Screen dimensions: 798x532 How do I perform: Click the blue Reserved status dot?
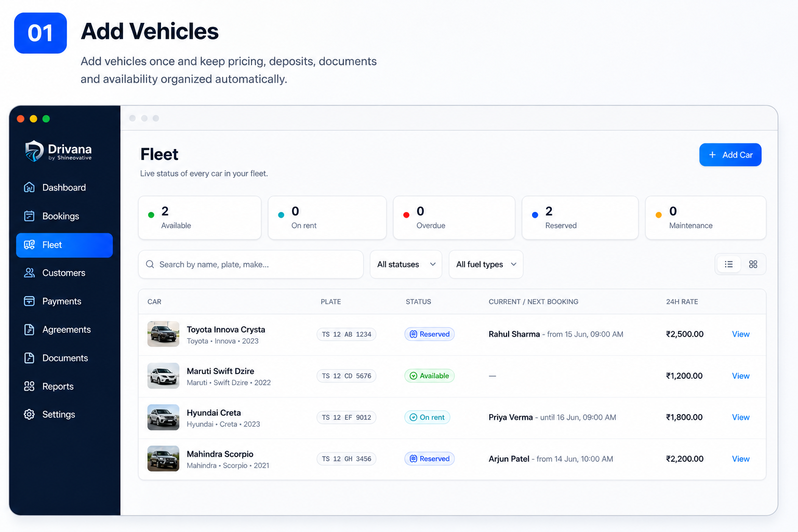coord(535,215)
